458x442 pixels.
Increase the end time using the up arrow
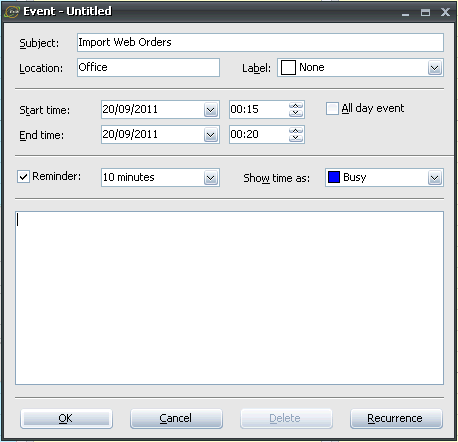point(296,131)
